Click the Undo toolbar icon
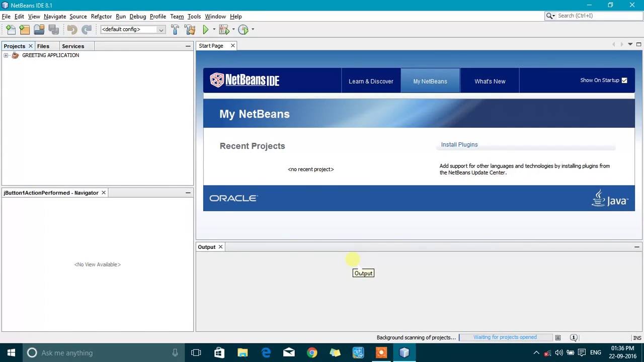Screen dimensions: 644x362 (x=72, y=30)
